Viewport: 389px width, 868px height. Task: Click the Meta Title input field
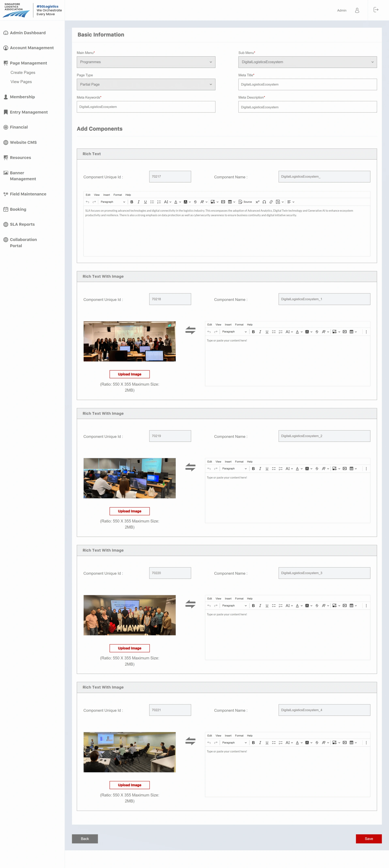click(307, 85)
